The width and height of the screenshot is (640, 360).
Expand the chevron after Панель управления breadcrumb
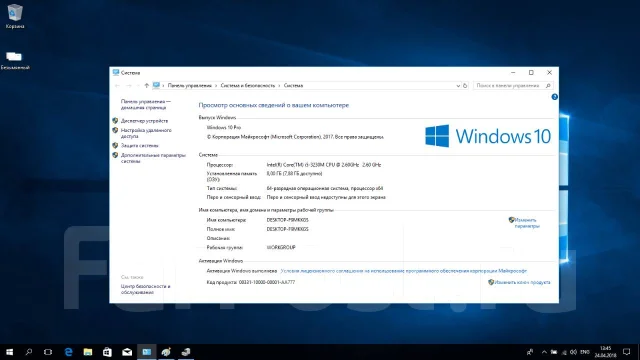(x=216, y=86)
